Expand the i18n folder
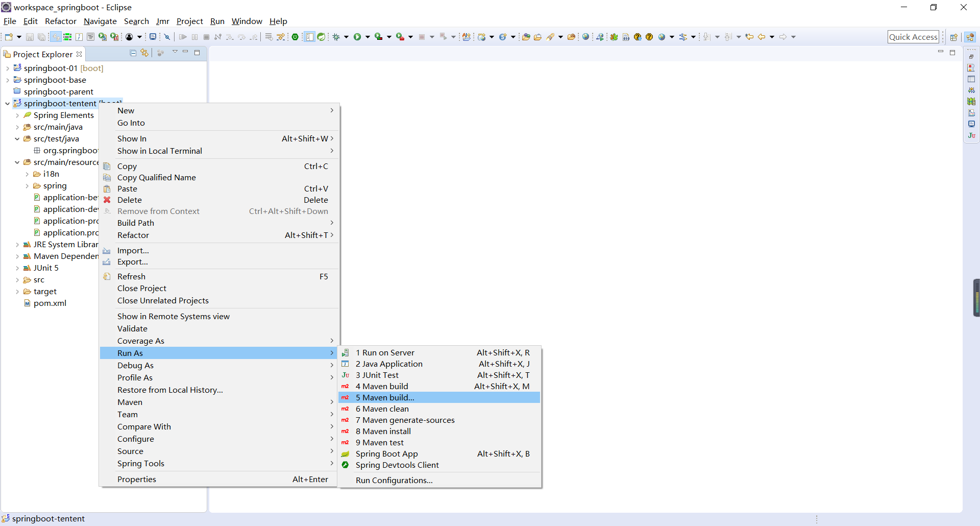 (27, 174)
